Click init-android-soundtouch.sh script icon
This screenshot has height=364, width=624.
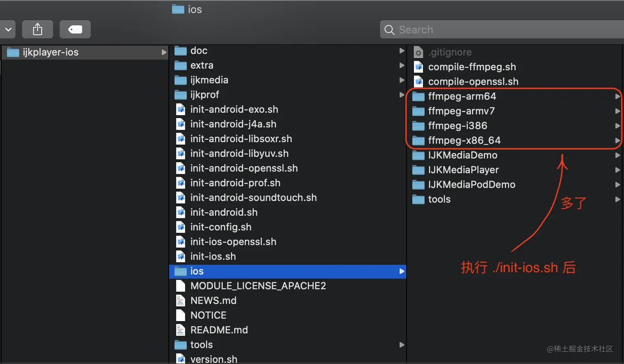(180, 198)
